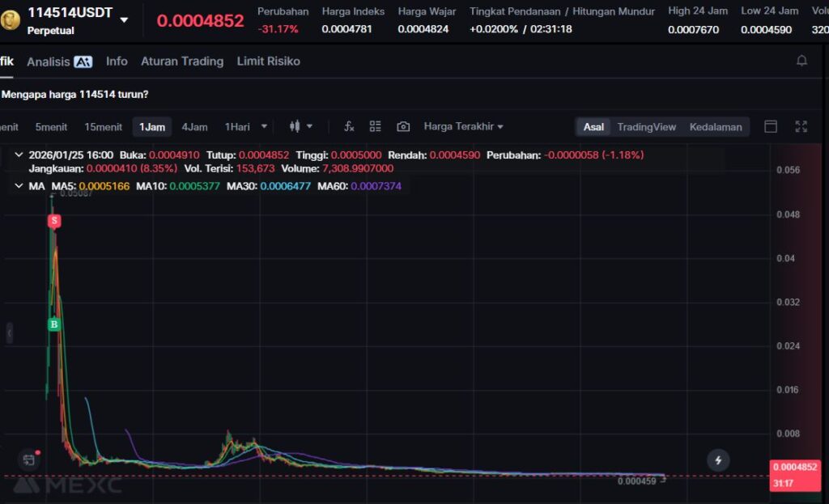
Task: Switch chart view to Kedalaman
Action: click(x=715, y=127)
